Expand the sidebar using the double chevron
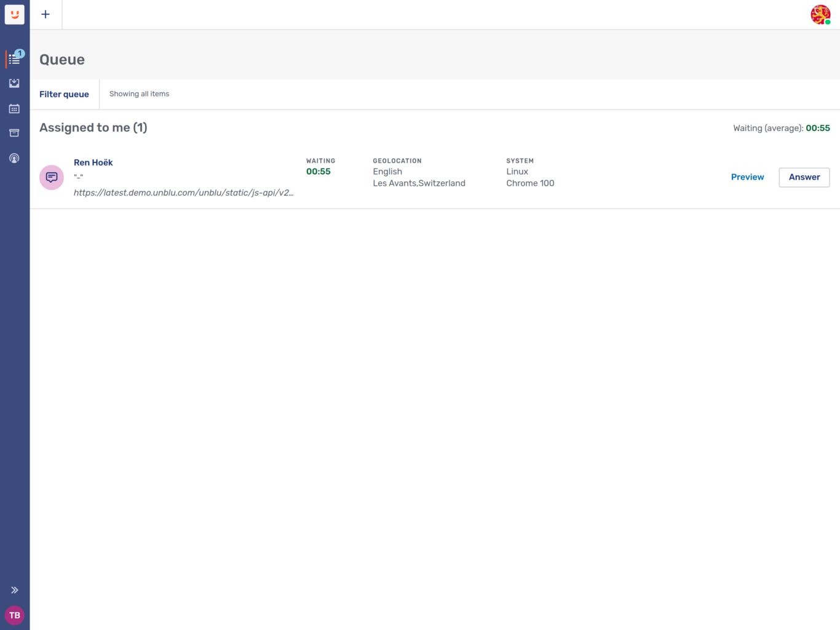The image size is (840, 630). [x=14, y=589]
